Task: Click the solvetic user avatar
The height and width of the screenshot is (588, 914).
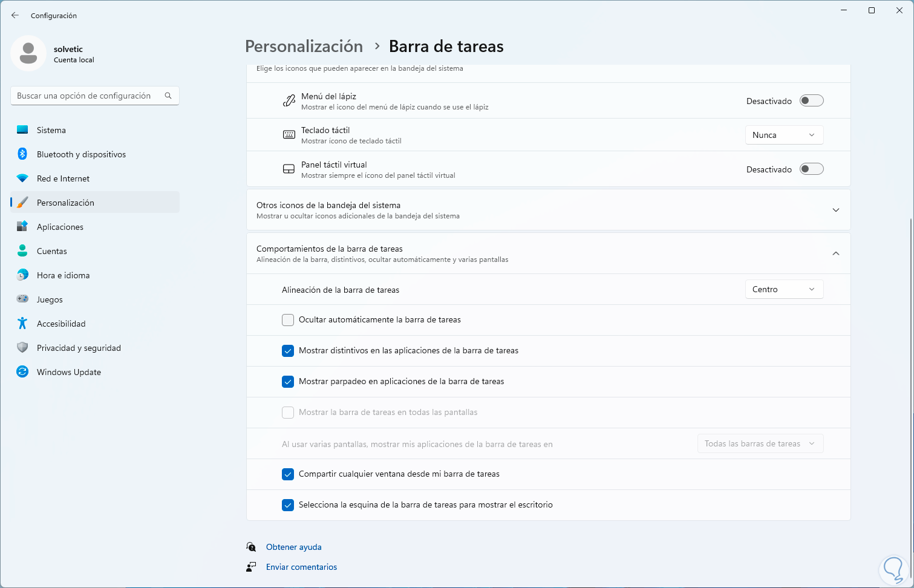Action: [28, 53]
